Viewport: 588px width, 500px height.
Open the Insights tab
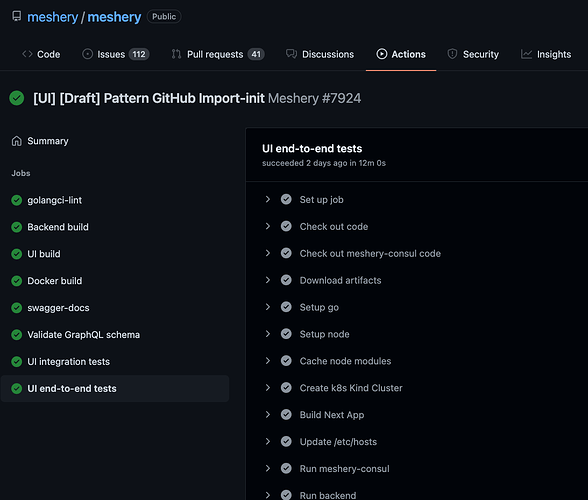(546, 54)
